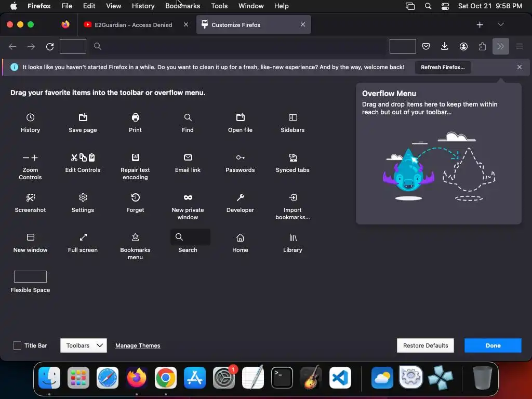Open Spotlight search in menu bar
The height and width of the screenshot is (399, 532).
click(x=428, y=6)
